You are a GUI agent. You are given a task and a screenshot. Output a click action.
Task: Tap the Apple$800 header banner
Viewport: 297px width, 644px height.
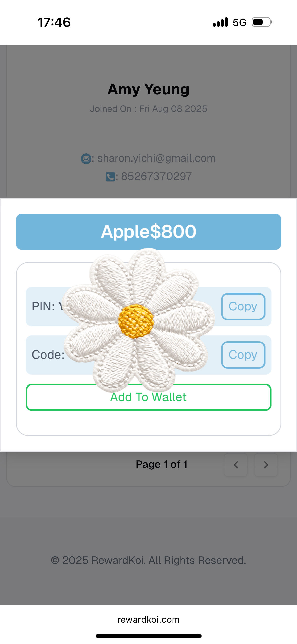point(148,232)
